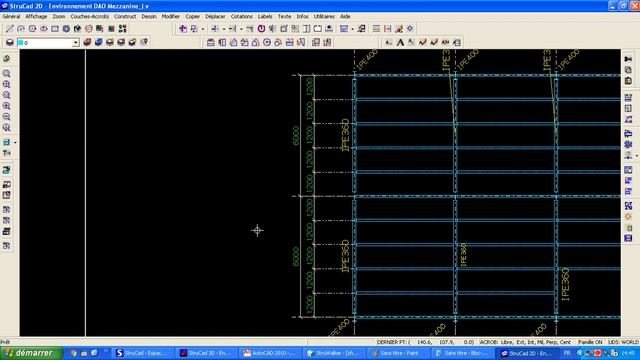Screen dimensions: 640x360
Task: Click the cyan layer color swatch
Action: pyautogui.click(x=20, y=42)
